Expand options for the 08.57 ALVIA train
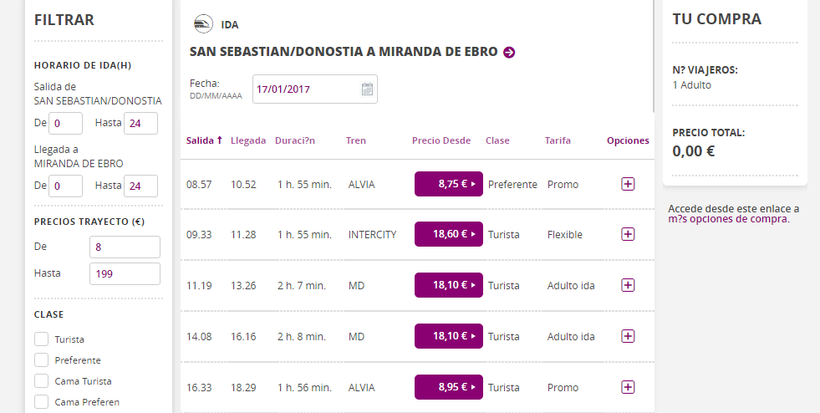 [628, 184]
